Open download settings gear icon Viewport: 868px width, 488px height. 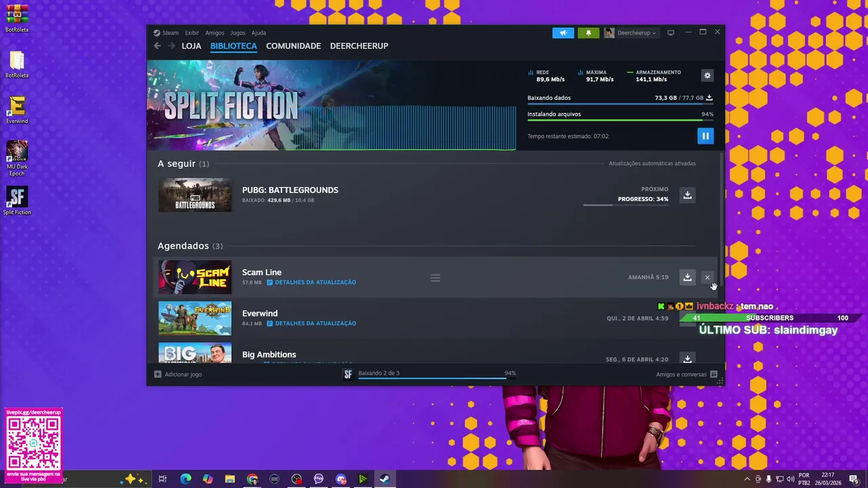click(707, 76)
